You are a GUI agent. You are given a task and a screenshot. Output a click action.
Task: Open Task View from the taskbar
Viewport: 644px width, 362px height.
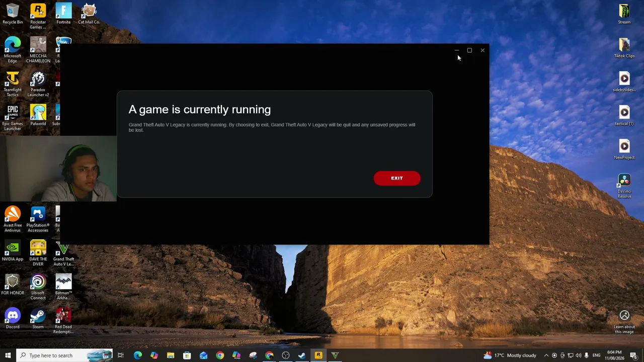(x=121, y=355)
